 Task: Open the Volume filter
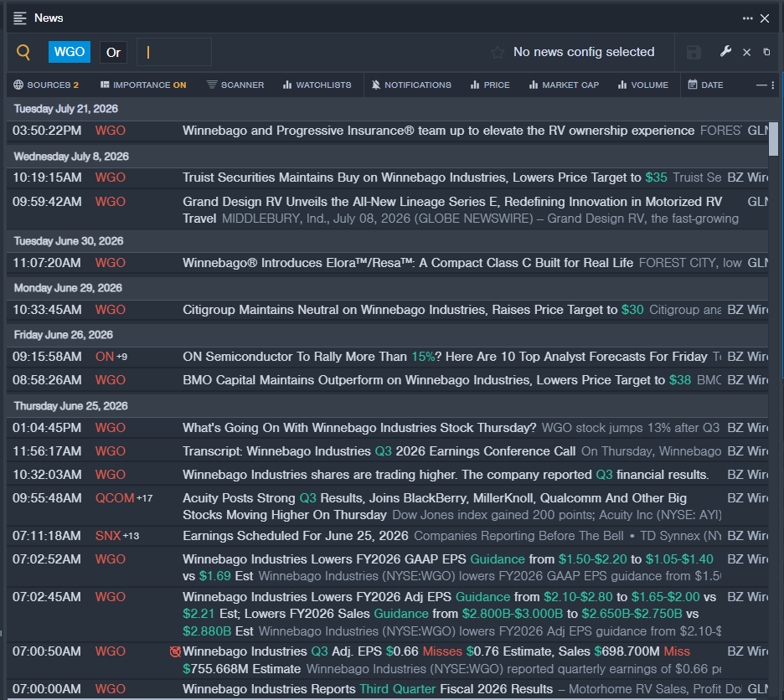point(643,85)
